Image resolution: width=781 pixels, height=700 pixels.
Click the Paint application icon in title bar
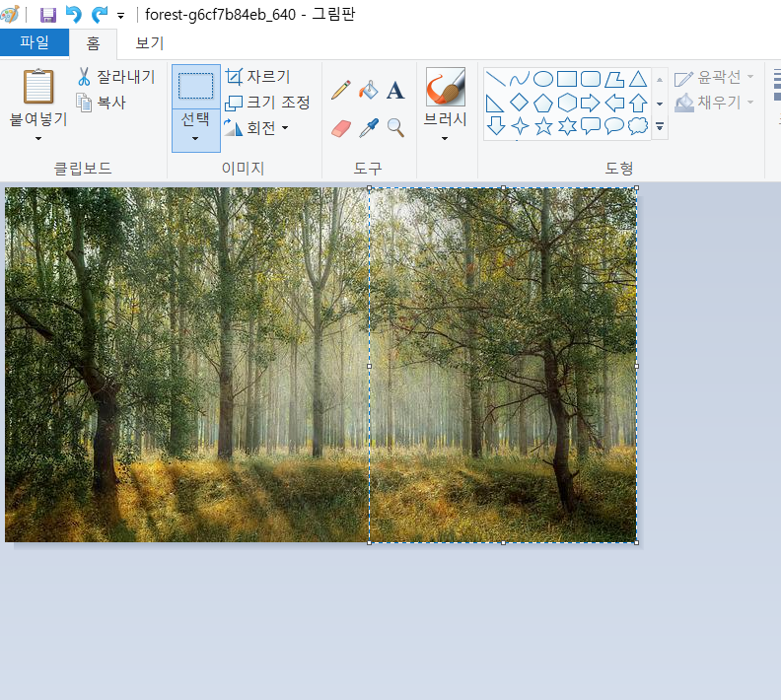click(10, 15)
